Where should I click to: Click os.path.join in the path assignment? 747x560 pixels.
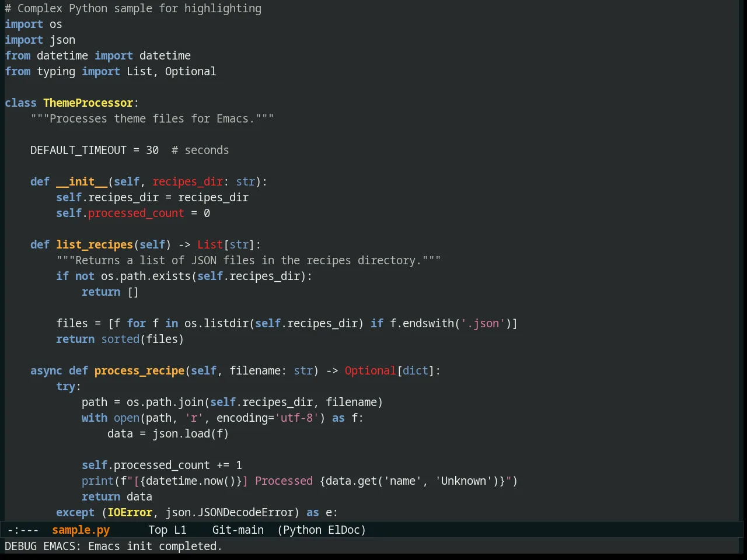click(165, 402)
